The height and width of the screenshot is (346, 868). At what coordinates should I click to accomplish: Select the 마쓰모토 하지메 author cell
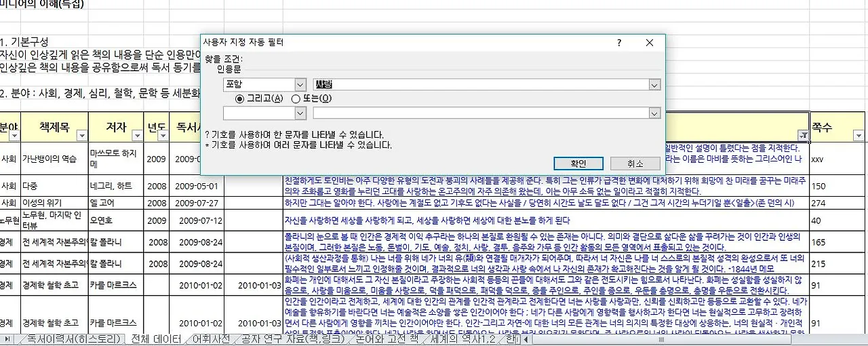click(116, 159)
